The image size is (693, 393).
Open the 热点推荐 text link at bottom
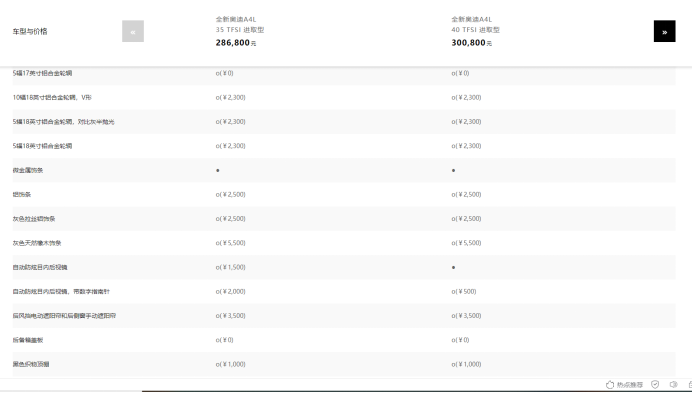coord(630,385)
